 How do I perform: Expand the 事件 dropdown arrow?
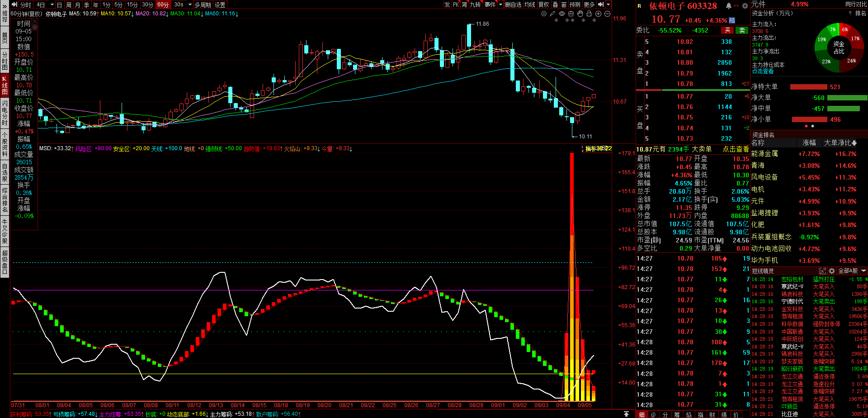(x=500, y=5)
